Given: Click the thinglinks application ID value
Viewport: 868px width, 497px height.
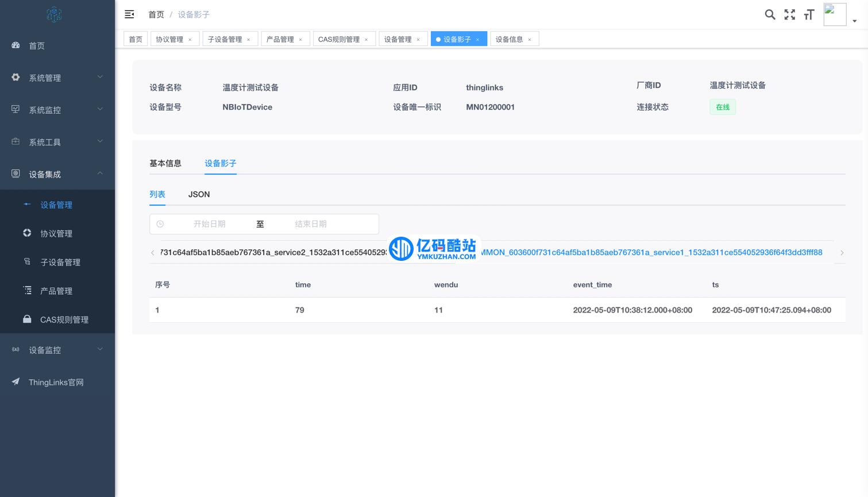Looking at the screenshot, I should pos(484,87).
